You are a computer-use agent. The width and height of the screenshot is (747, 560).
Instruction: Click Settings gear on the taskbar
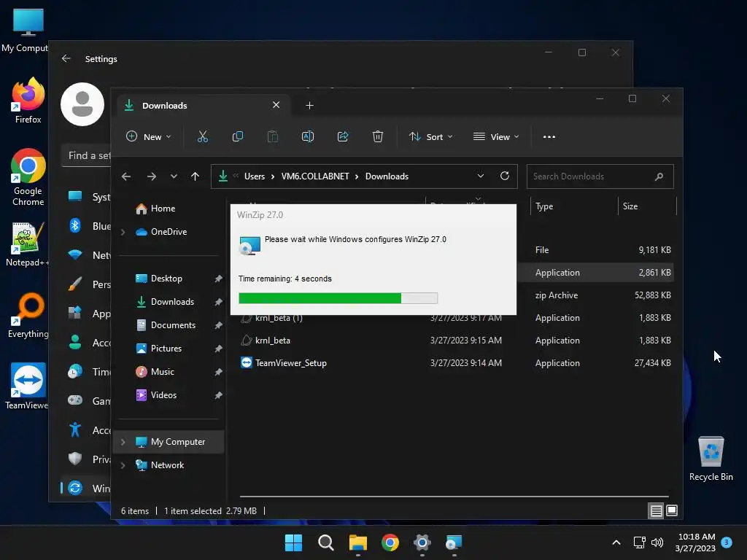[x=422, y=542]
